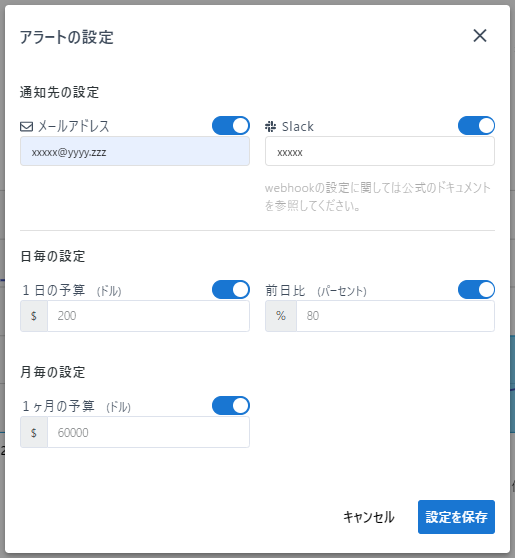Click the dollar sign prefix of monthly budget

click(x=34, y=432)
